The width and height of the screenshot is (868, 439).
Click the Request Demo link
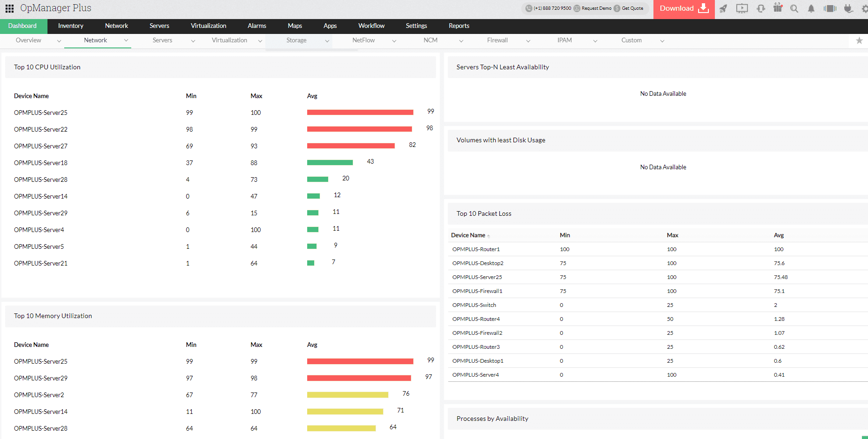[596, 8]
